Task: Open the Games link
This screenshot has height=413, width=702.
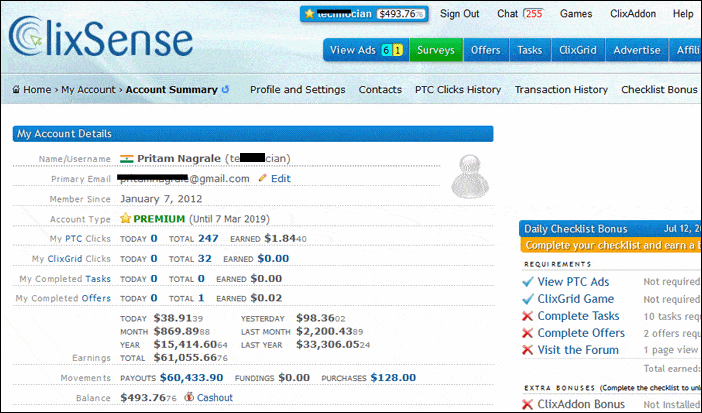Action: coord(576,13)
